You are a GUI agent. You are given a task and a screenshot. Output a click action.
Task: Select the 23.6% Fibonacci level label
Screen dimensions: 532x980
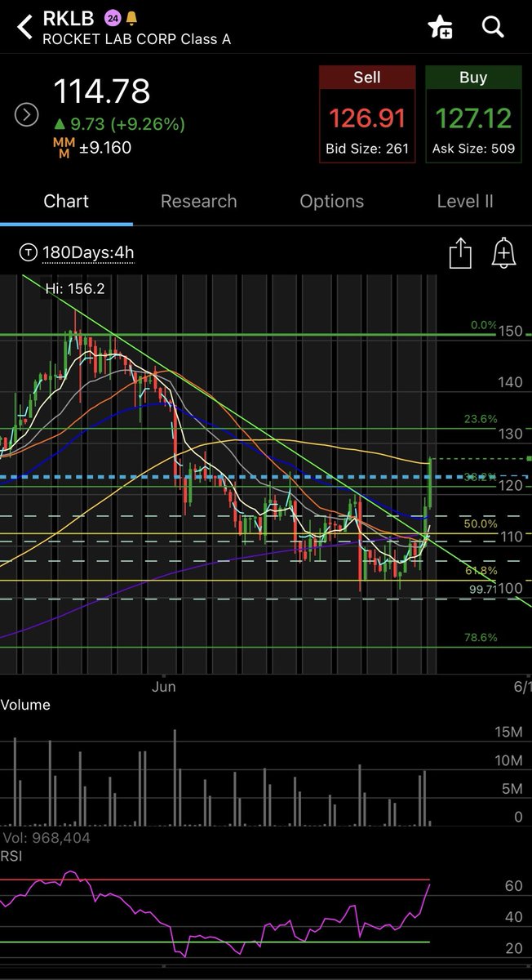pos(480,419)
